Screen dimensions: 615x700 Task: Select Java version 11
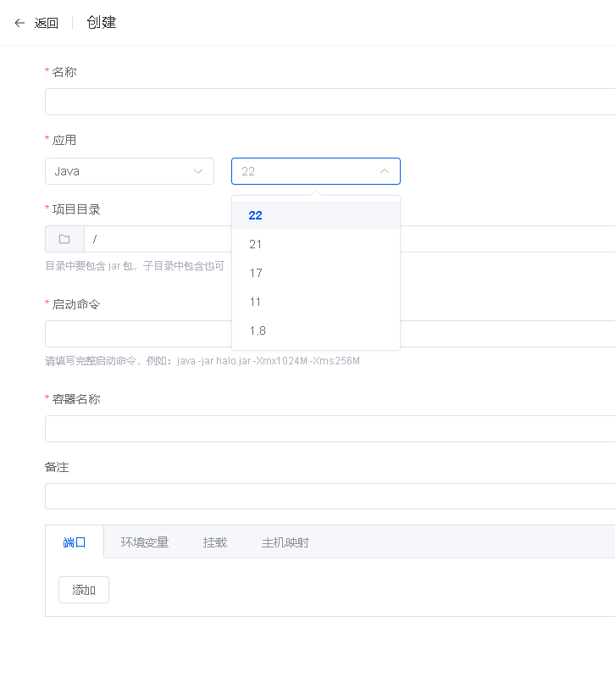tap(256, 302)
